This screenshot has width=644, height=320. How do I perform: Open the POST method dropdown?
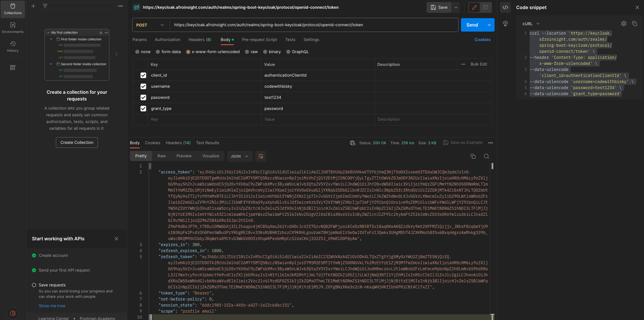pos(150,25)
